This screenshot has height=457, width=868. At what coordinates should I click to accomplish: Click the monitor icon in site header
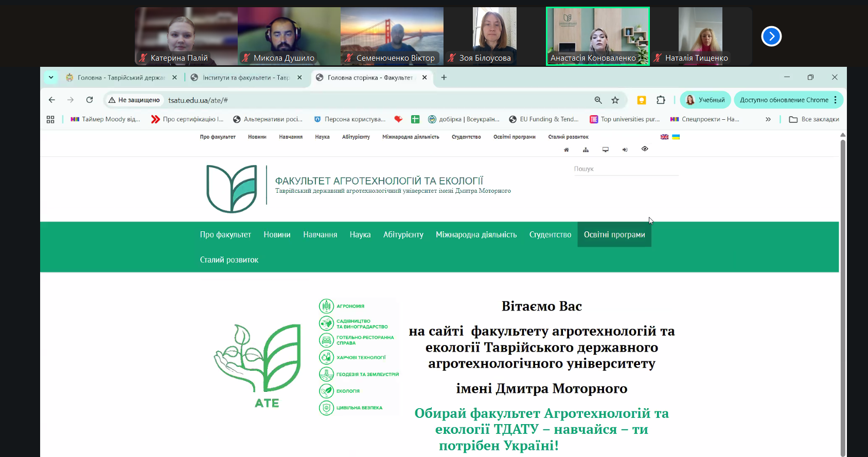(606, 150)
